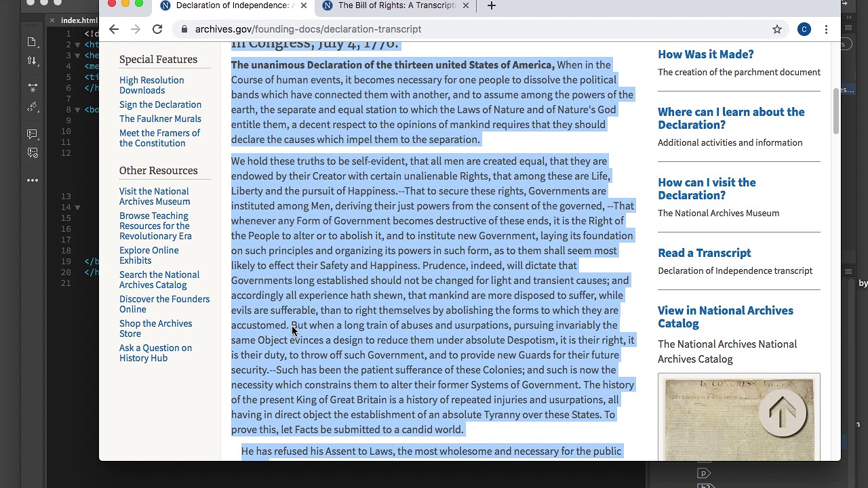Collapse the code fold on line 2

coord(77,45)
